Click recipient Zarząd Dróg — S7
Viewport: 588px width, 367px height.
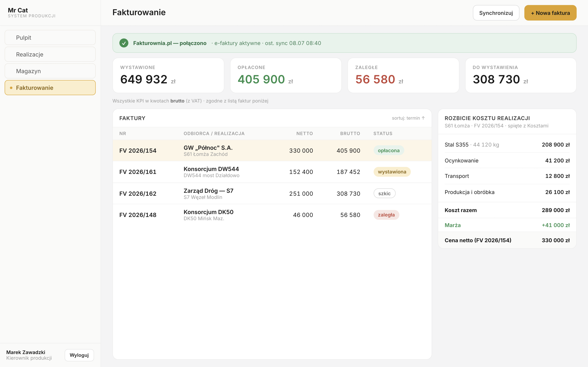(x=209, y=191)
